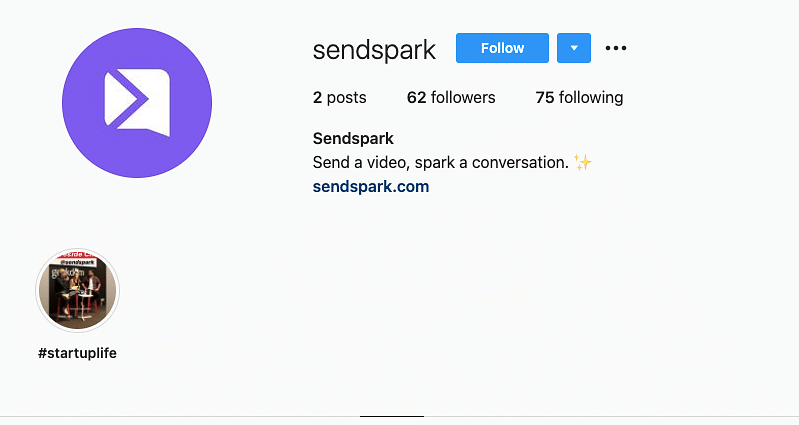Click the Sendspark display name
This screenshot has width=799, height=425.
[353, 138]
